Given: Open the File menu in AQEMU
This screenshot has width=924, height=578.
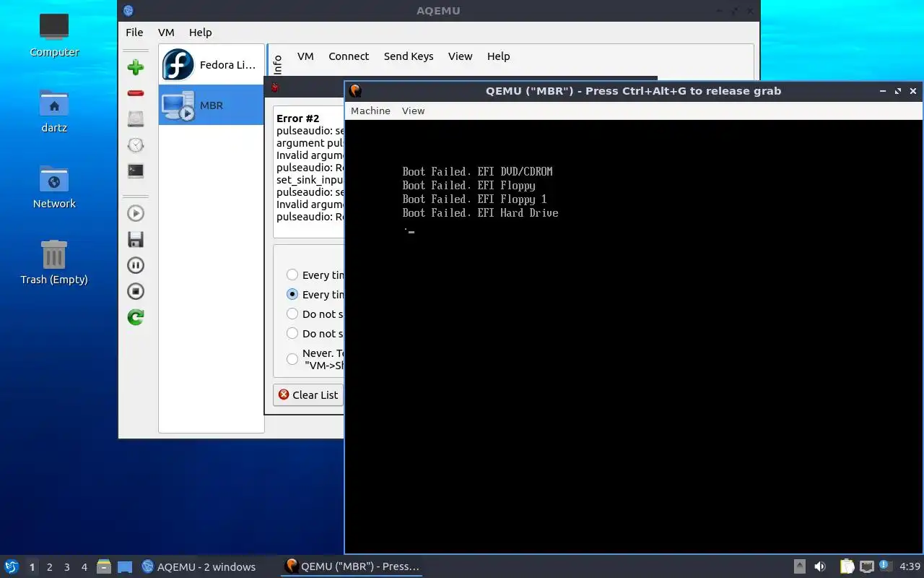Looking at the screenshot, I should [134, 33].
